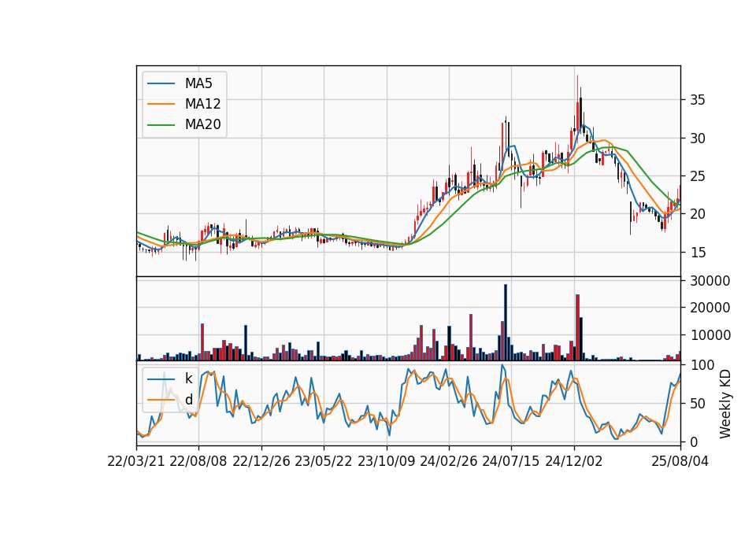This screenshot has width=756, height=543.
Task: Click the 22/12/26 date tick label
Action: click(261, 461)
